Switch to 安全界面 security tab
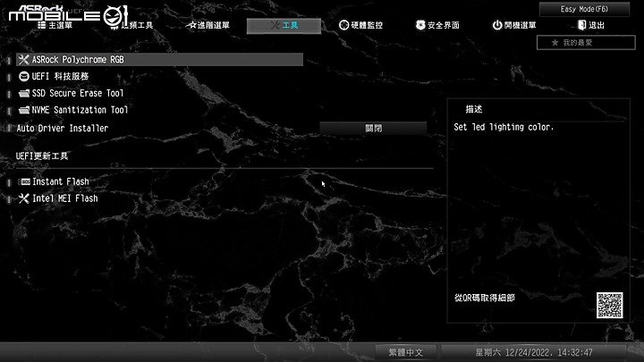 pos(437,25)
